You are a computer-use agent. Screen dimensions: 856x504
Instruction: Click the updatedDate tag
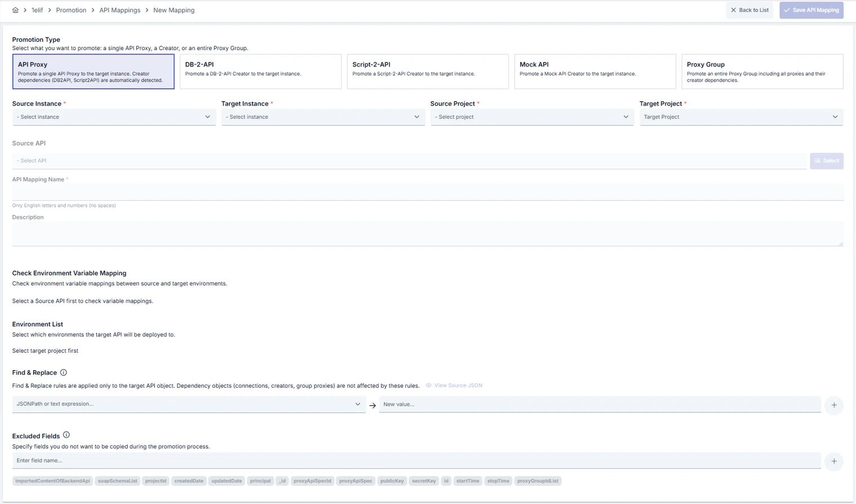point(227,481)
